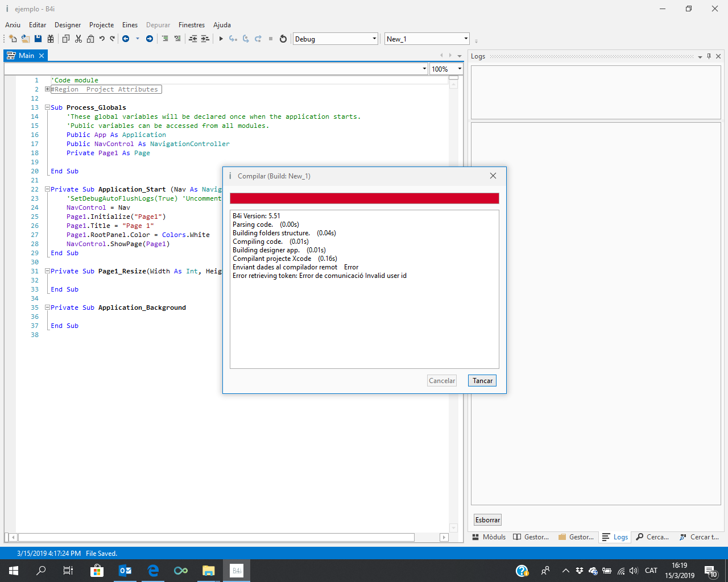Switch to the Mòduls tab

tap(489, 537)
